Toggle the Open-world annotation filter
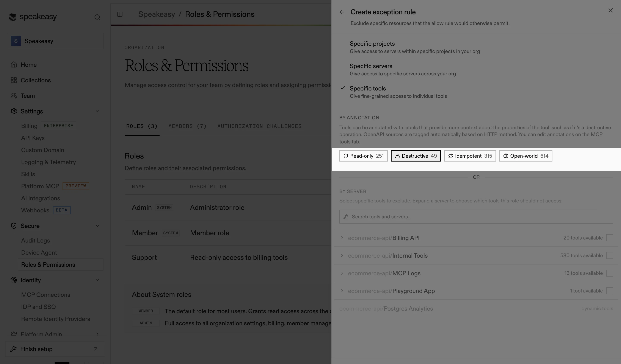 tap(526, 156)
